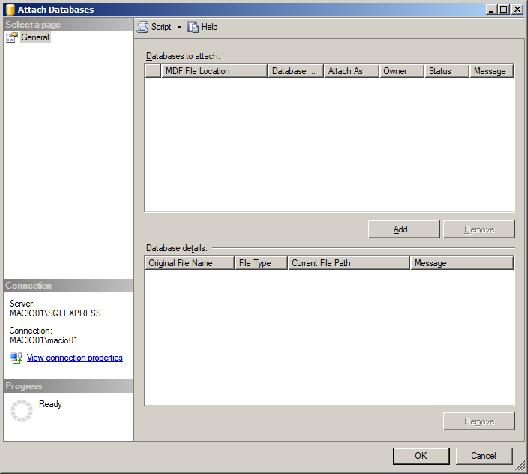Click the Original File Name column header
528x474 pixels.
point(189,263)
